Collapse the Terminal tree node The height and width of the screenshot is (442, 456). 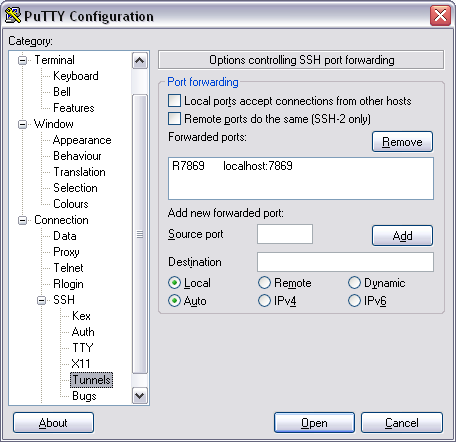click(22, 61)
